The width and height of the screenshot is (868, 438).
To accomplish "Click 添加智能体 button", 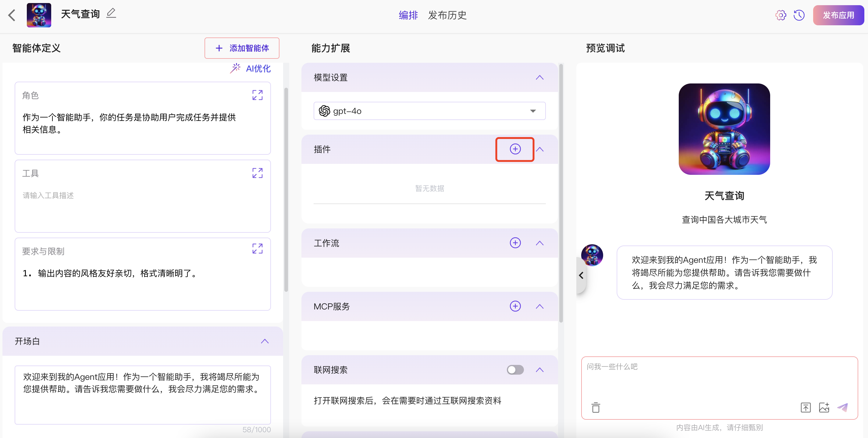I will [242, 48].
